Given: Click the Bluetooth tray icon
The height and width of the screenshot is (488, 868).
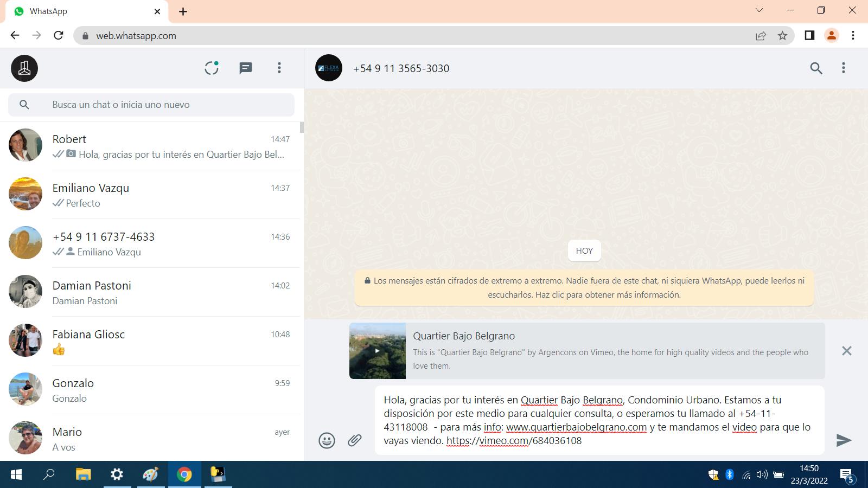Looking at the screenshot, I should click(730, 475).
